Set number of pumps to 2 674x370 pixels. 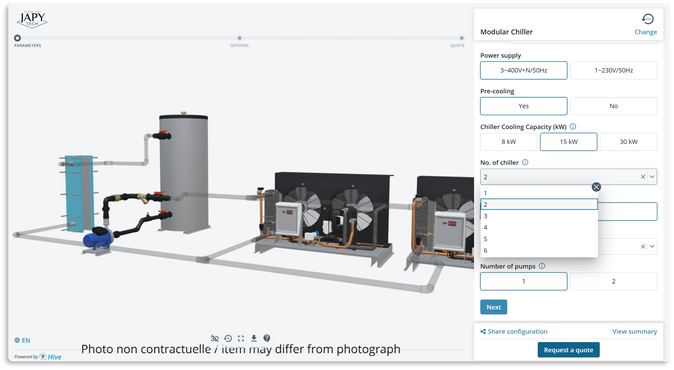(613, 281)
